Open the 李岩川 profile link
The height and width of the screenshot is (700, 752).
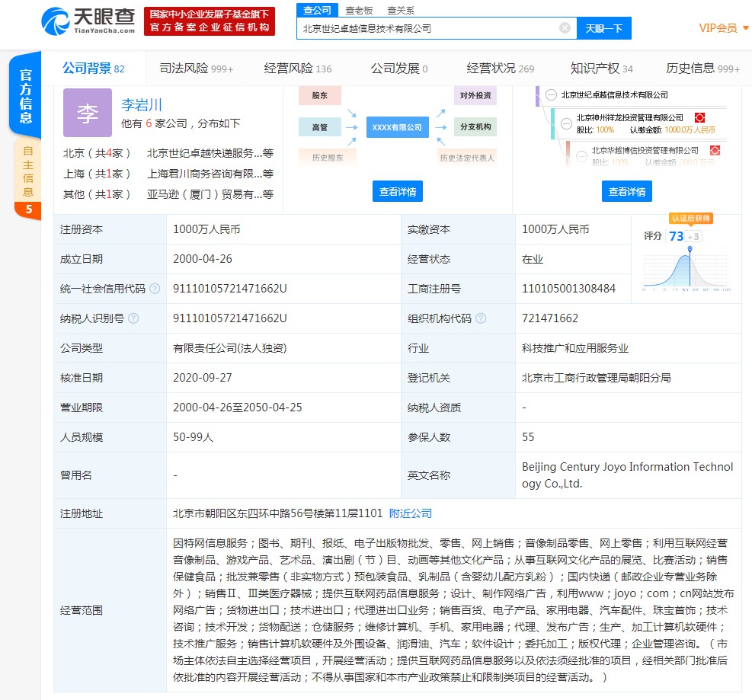coord(142,104)
